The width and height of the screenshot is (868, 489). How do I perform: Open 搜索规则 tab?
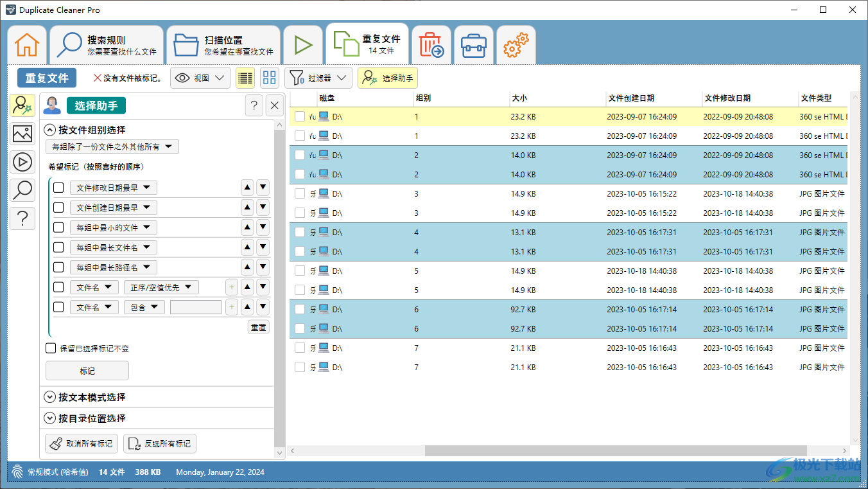(x=107, y=45)
